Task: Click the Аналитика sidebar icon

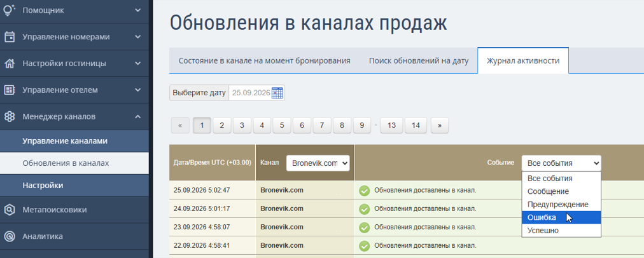Action: point(10,236)
